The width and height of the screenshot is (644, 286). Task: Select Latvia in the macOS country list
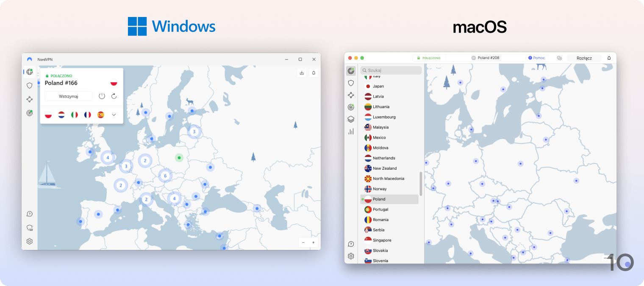(389, 96)
